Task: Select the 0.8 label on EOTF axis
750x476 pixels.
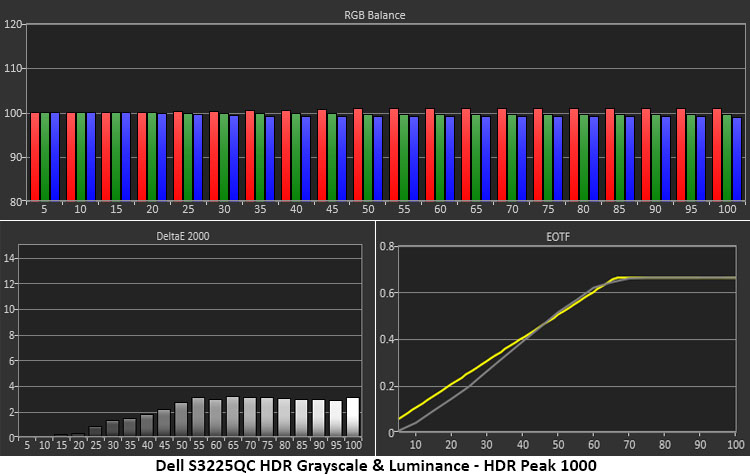Action: (x=387, y=247)
